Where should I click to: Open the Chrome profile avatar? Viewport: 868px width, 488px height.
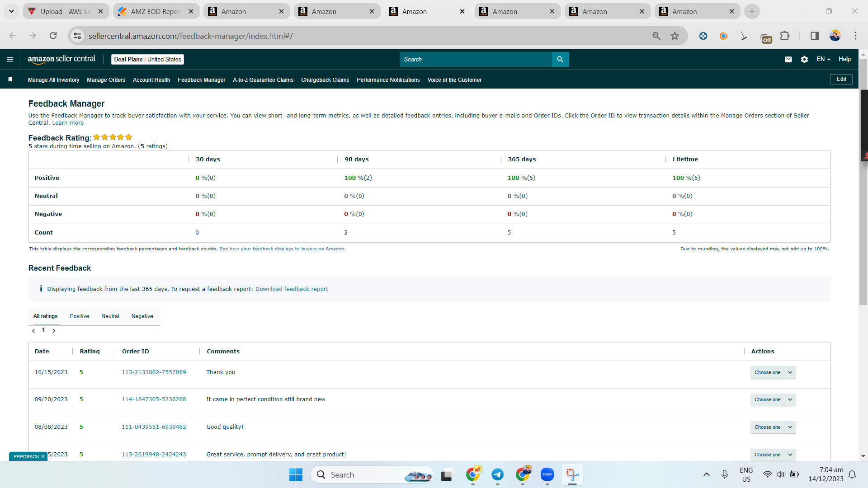point(835,36)
